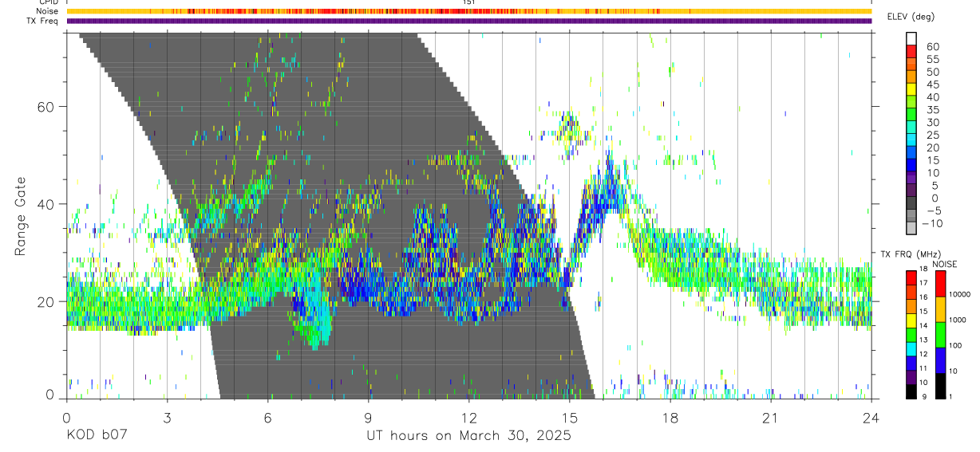The image size is (980, 452).
Task: Click the '10000' value in the NOISE legend
Action: 962,294
